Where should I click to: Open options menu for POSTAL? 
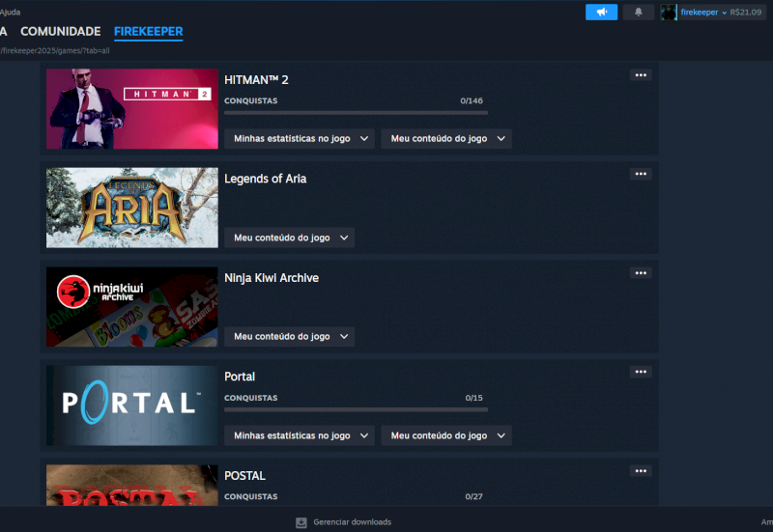(641, 471)
